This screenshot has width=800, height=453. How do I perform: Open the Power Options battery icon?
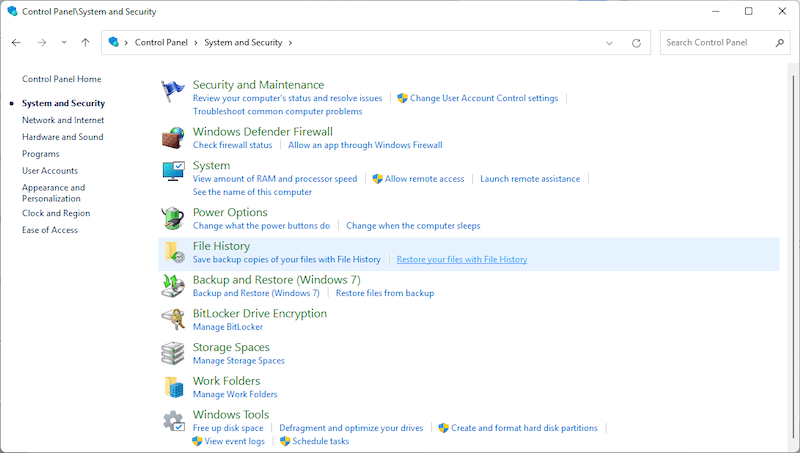(x=173, y=218)
